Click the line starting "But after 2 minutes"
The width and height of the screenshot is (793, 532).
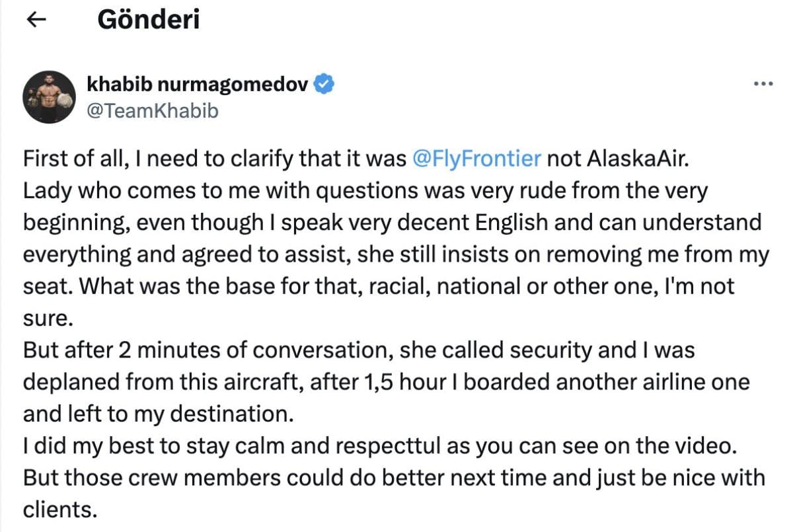coord(359,350)
